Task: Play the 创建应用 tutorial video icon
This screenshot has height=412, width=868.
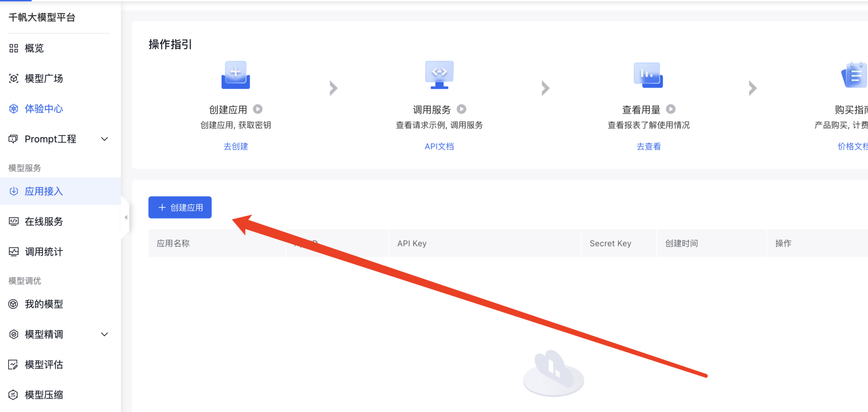Action: click(x=258, y=109)
